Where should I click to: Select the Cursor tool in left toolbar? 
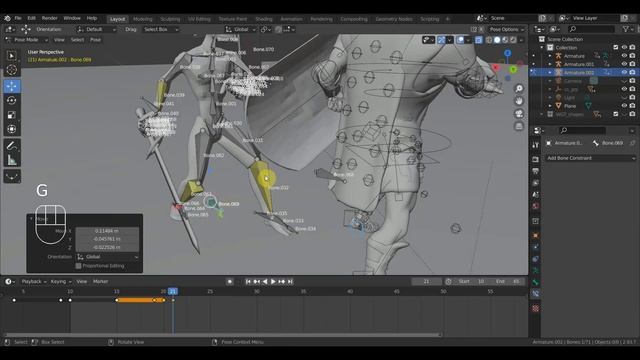(x=12, y=70)
